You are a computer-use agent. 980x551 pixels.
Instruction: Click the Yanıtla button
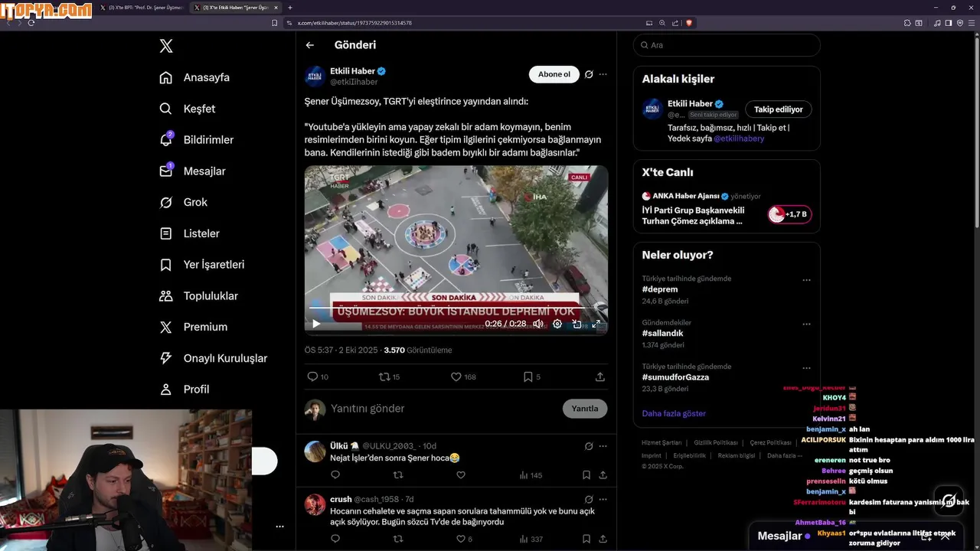(x=585, y=409)
